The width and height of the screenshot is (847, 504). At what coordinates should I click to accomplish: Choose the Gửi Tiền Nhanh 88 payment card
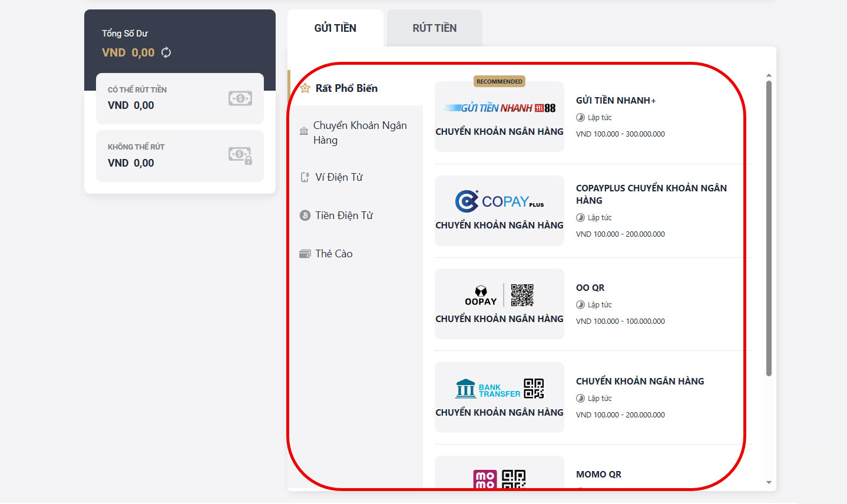coord(499,117)
